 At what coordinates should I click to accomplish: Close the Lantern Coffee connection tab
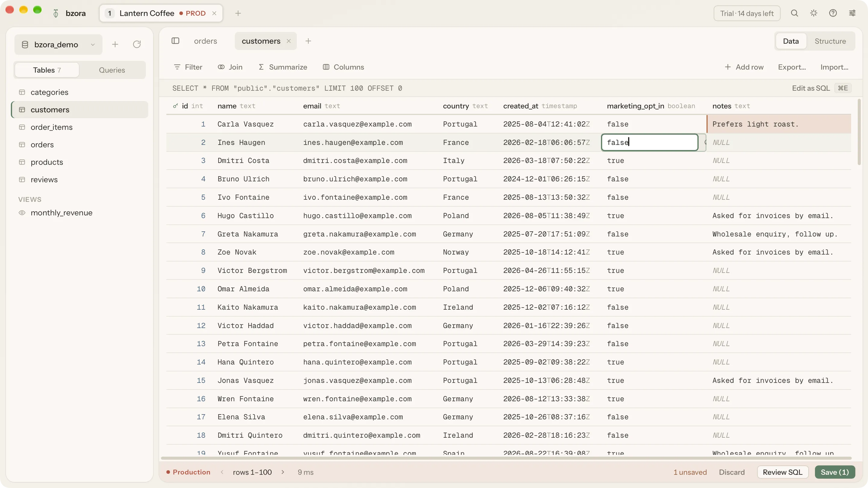(x=214, y=13)
